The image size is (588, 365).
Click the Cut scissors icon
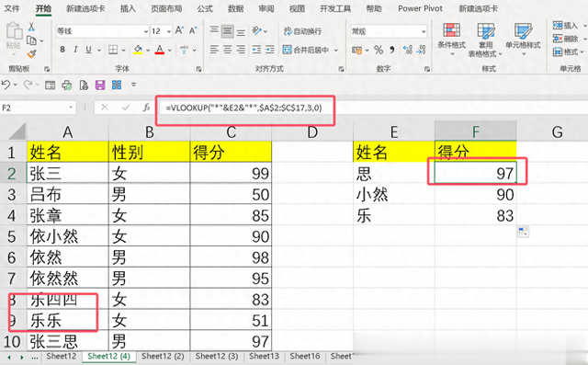point(31,27)
